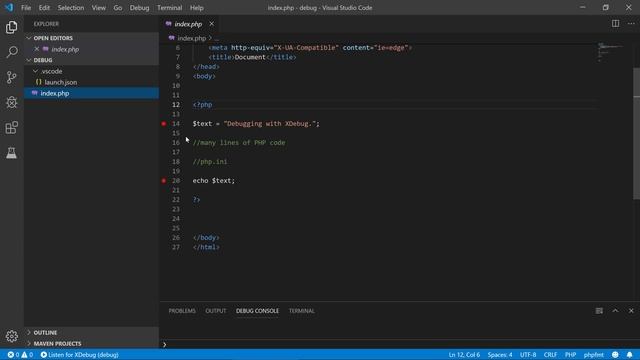640x360 pixels.
Task: Open the Edit menu
Action: point(44,8)
